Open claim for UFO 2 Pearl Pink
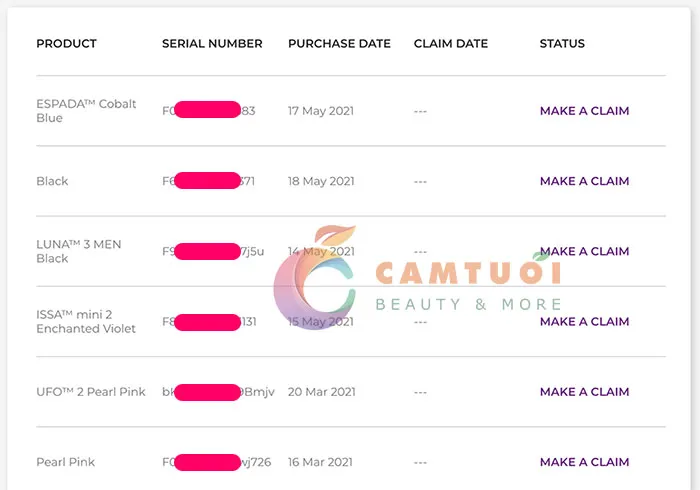Image resolution: width=700 pixels, height=490 pixels. point(584,392)
